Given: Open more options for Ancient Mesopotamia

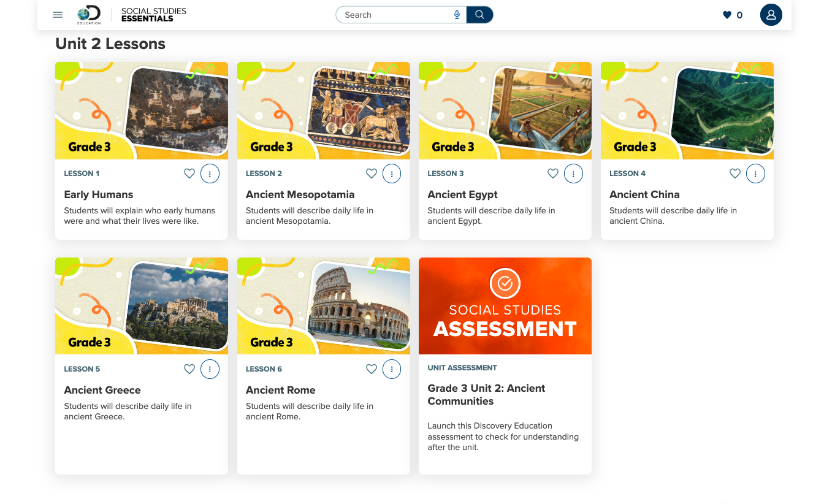Looking at the screenshot, I should [392, 174].
